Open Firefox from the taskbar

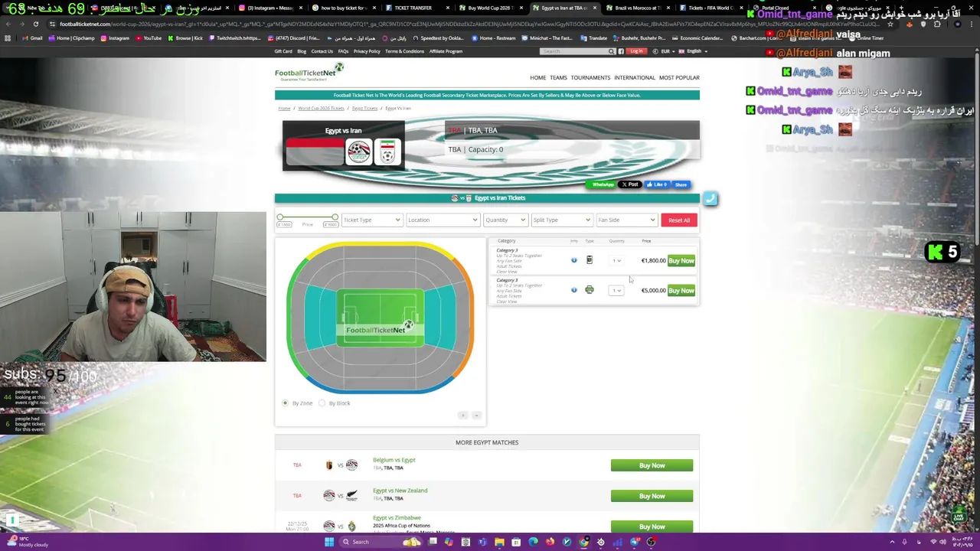[550, 542]
